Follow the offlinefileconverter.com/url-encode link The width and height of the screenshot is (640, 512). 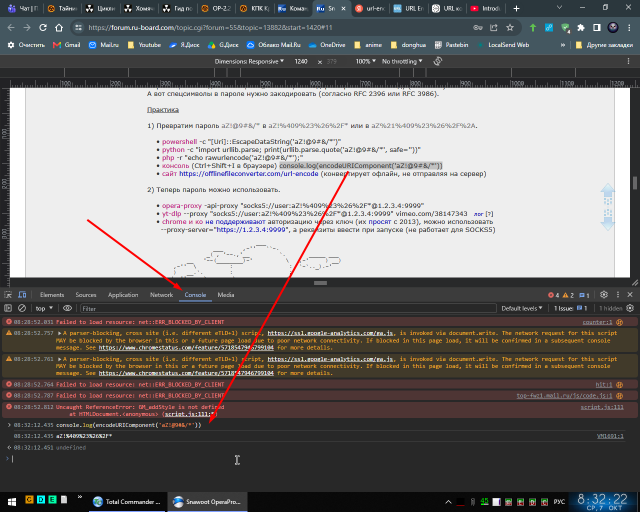coord(249,174)
